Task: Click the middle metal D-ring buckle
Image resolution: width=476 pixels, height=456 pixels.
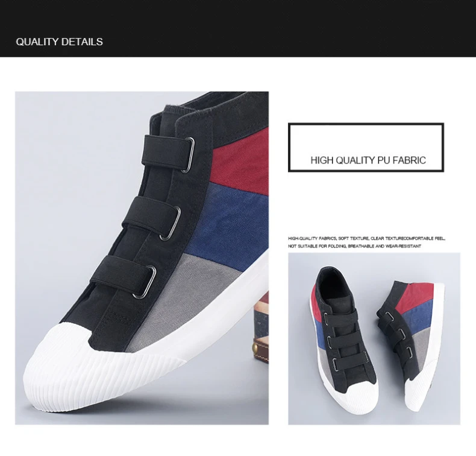Action: point(171,223)
